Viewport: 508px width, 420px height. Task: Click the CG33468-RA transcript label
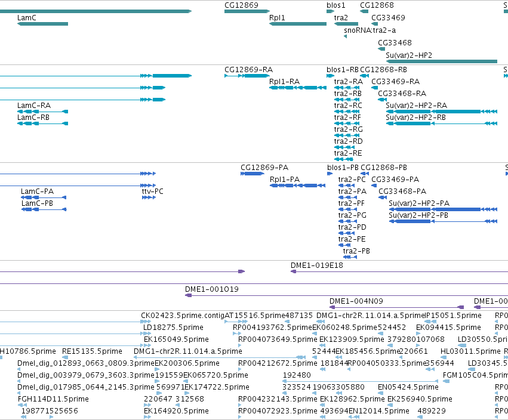pyautogui.click(x=402, y=94)
